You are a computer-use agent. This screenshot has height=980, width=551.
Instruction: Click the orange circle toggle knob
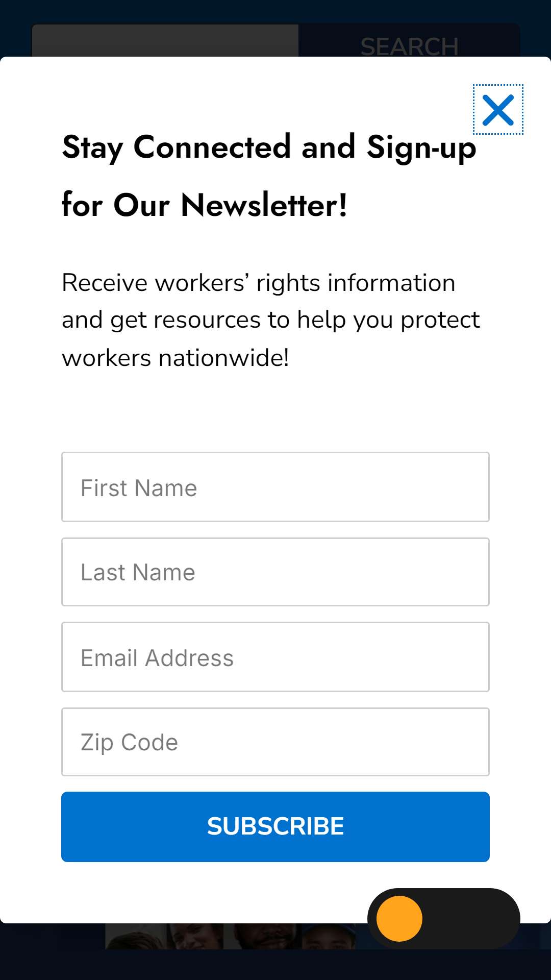[399, 919]
